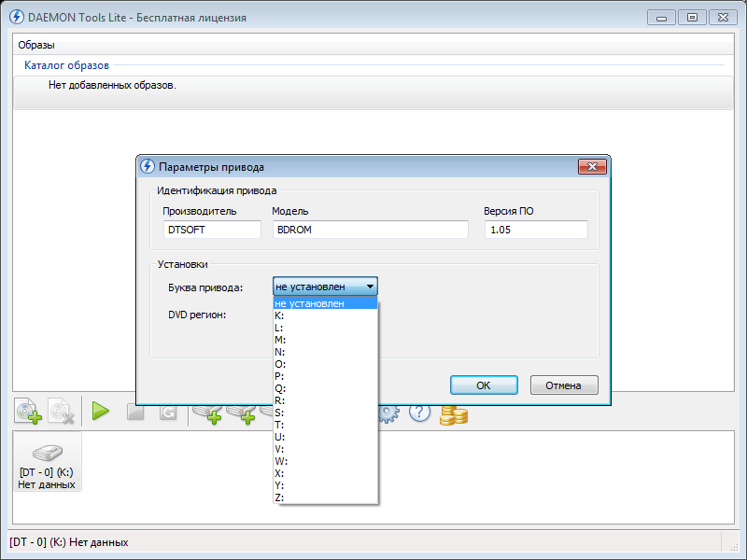Select drive letter P:
The image size is (747, 560).
325,376
